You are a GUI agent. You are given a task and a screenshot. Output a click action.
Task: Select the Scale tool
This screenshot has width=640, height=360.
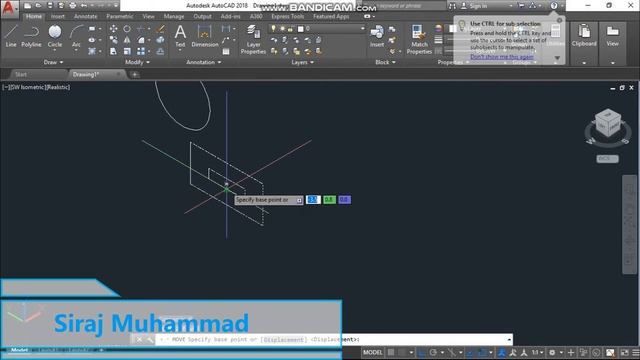[x=127, y=51]
